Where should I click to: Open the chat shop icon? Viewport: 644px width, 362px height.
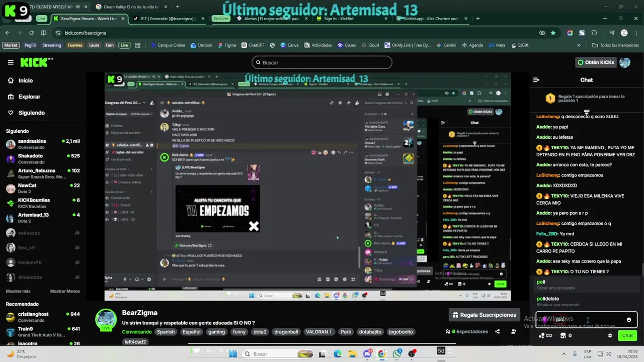click(563, 335)
